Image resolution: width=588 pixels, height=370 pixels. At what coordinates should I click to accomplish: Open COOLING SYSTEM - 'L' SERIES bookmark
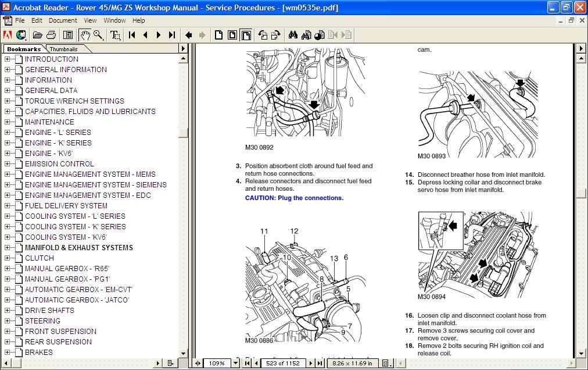click(75, 216)
